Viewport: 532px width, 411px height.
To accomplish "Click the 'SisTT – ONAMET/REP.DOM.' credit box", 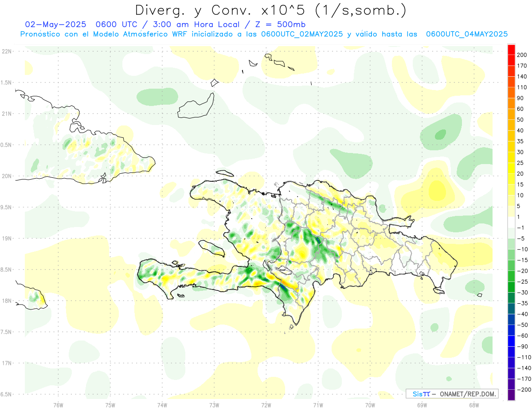I will tap(452, 394).
